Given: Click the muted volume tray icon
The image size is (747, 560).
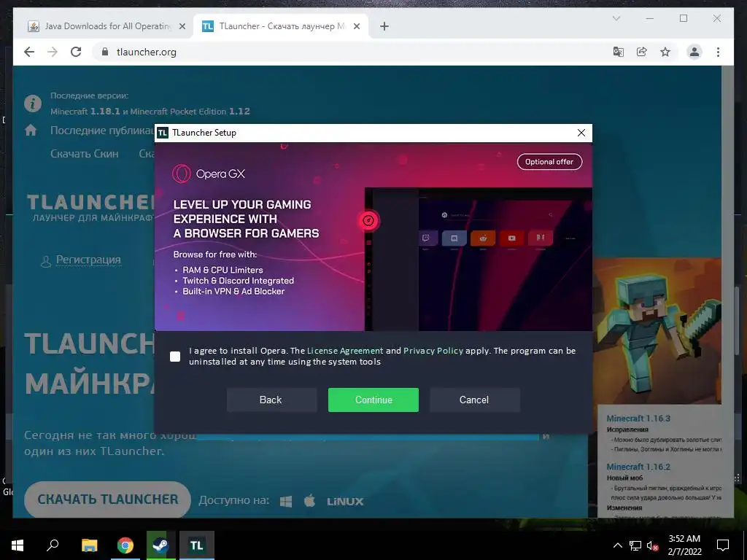Looking at the screenshot, I should [x=652, y=545].
